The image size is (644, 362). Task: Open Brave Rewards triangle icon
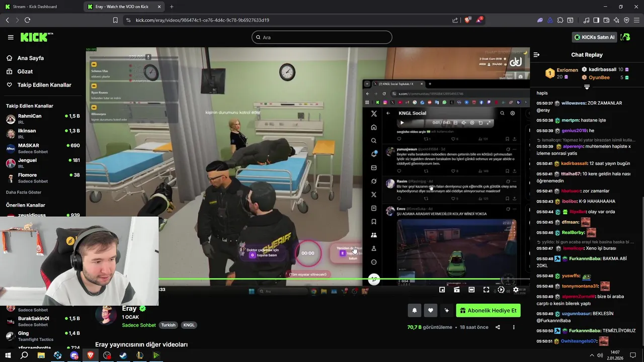click(x=479, y=20)
